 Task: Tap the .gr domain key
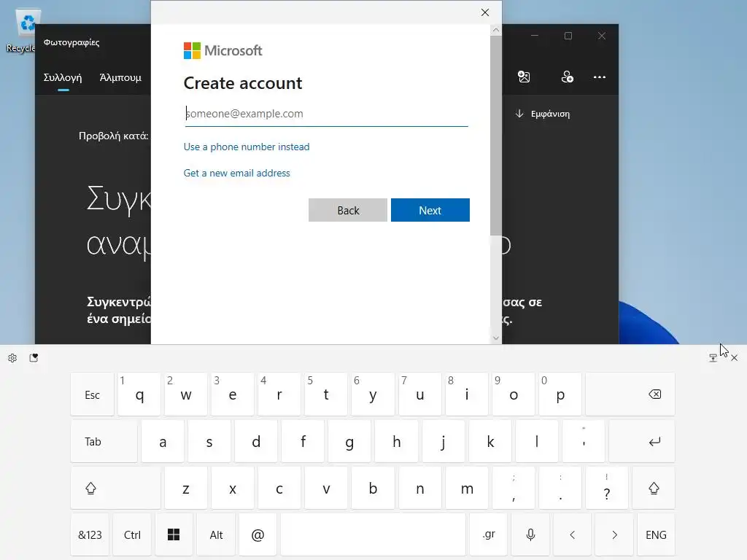(488, 534)
